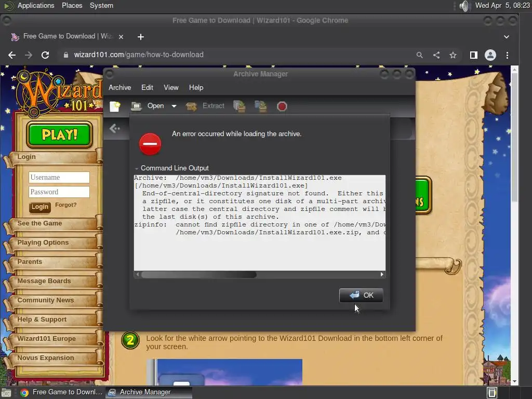Click the red stop operation icon

282,107
